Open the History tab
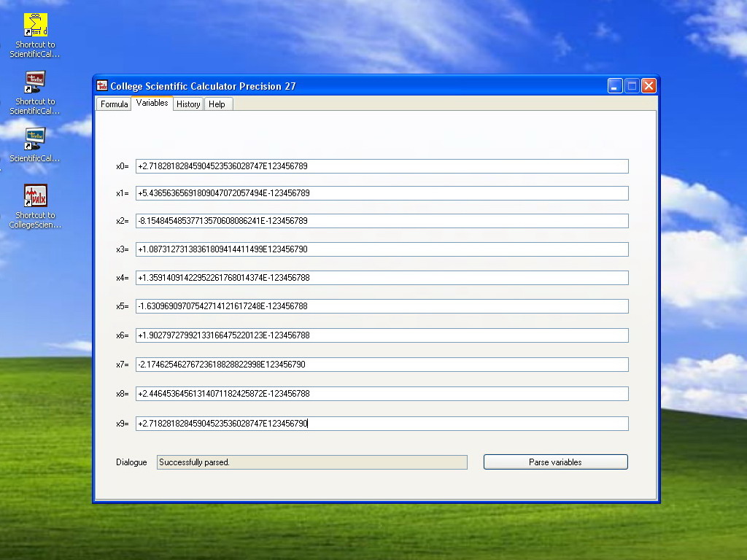This screenshot has height=560, width=747. pos(188,104)
